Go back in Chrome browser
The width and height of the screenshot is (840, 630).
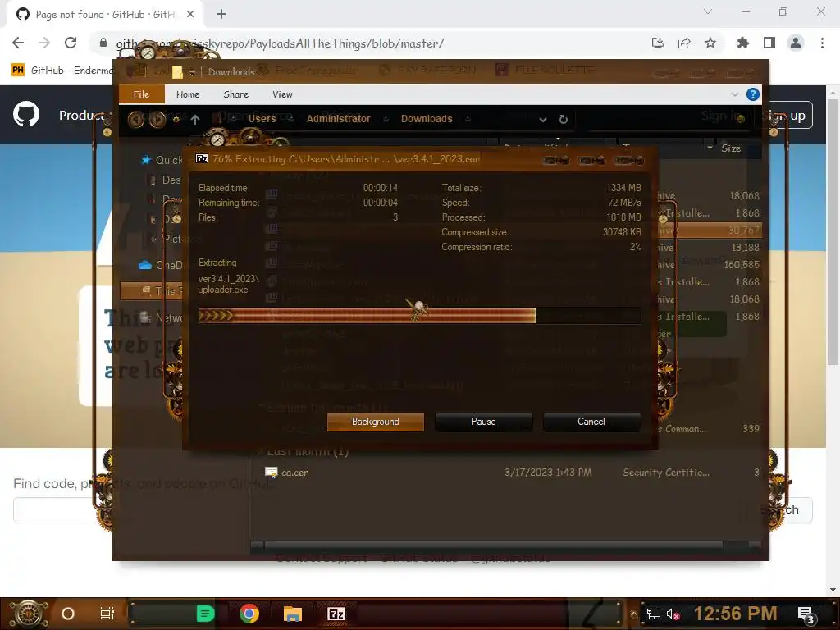pyautogui.click(x=18, y=43)
